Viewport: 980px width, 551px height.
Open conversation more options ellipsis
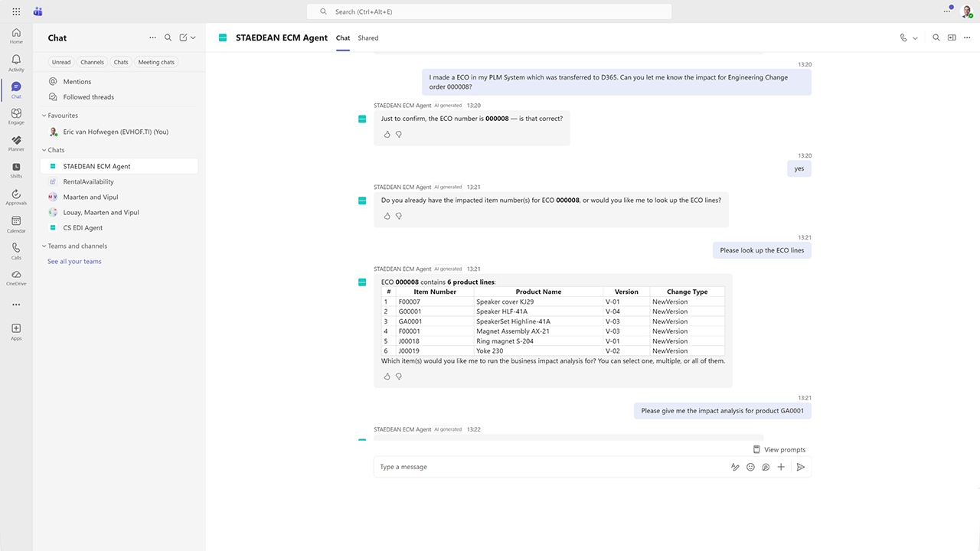967,37
